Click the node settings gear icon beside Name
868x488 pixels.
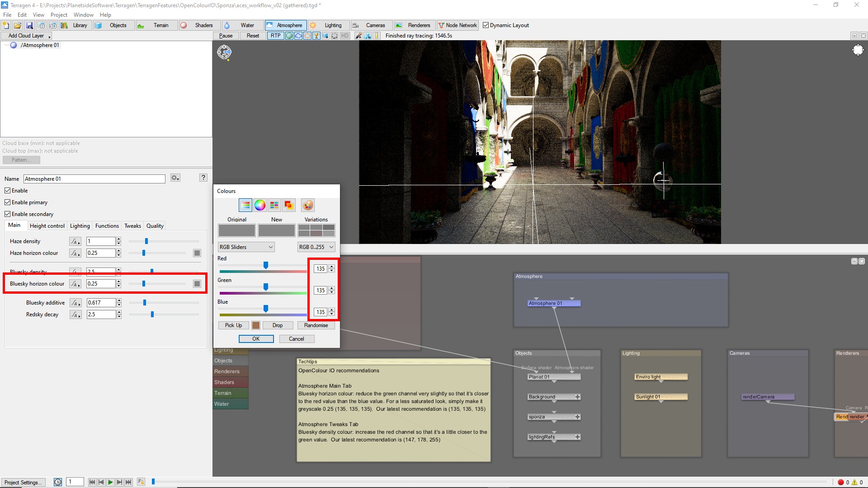[x=175, y=178]
